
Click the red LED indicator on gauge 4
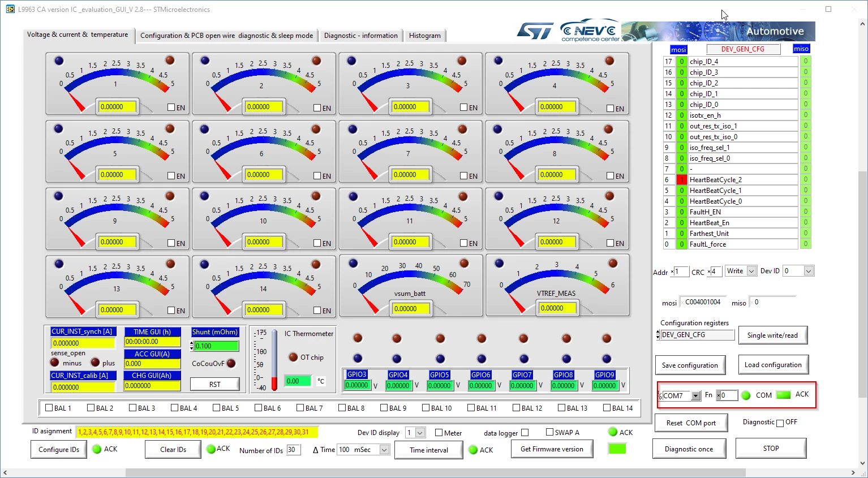coord(609,61)
